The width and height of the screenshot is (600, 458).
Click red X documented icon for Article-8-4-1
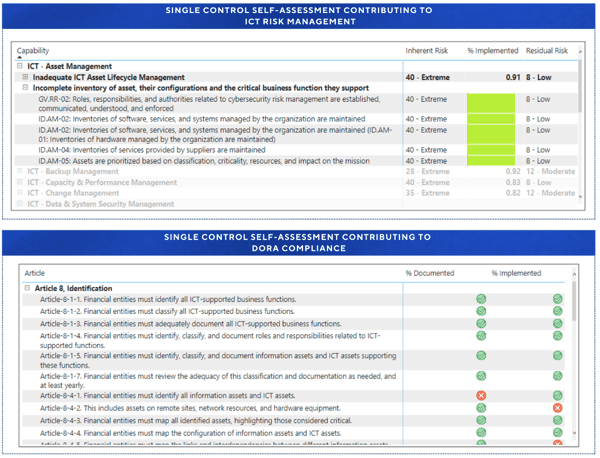click(481, 395)
